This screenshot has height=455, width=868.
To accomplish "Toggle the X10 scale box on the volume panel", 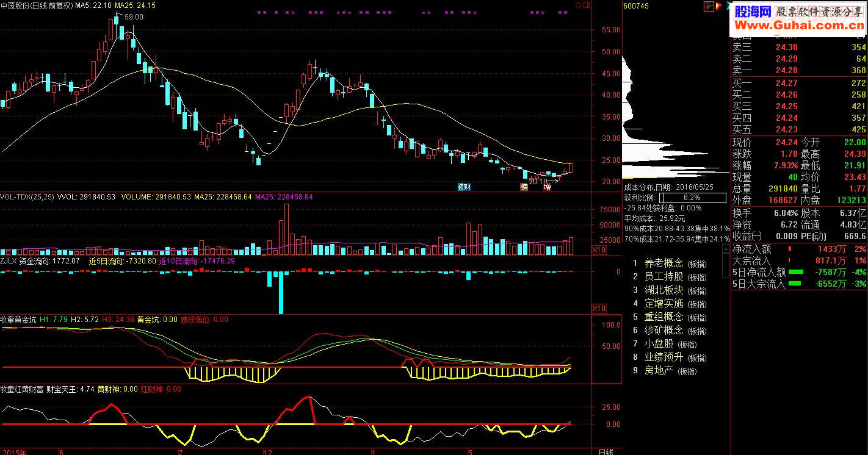I will point(599,250).
